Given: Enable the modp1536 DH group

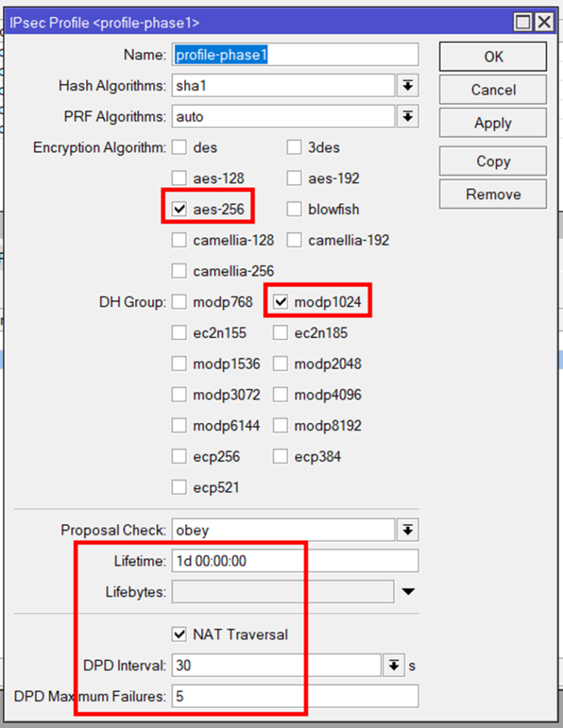Looking at the screenshot, I should tap(179, 364).
